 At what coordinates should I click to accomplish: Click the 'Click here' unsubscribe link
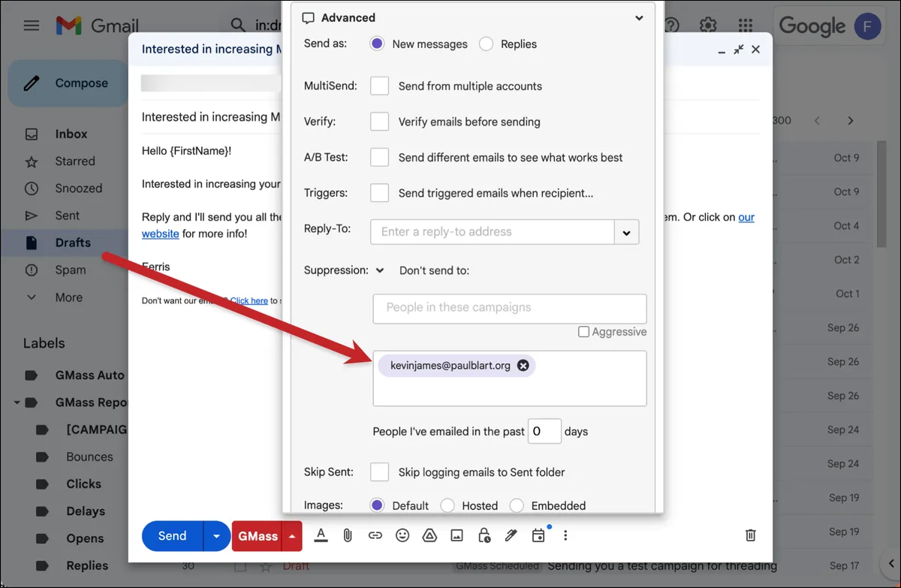249,300
